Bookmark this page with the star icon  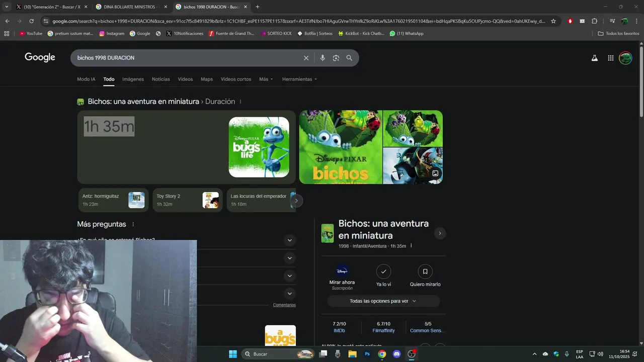click(553, 21)
